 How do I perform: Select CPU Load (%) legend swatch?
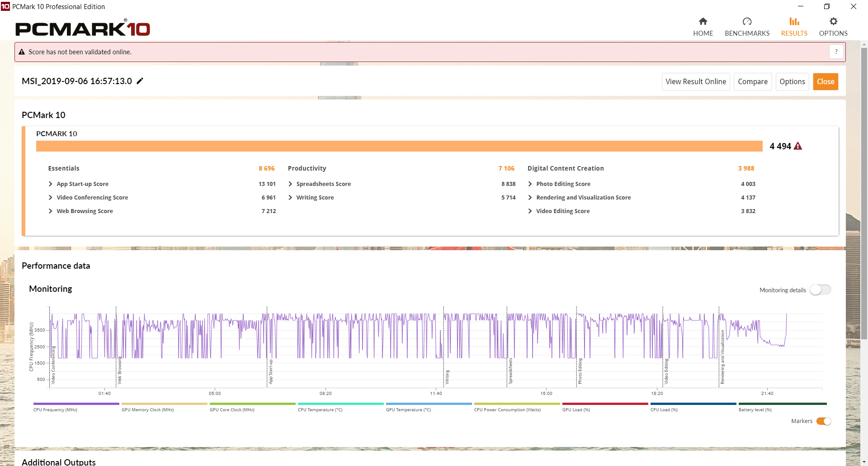(x=693, y=404)
